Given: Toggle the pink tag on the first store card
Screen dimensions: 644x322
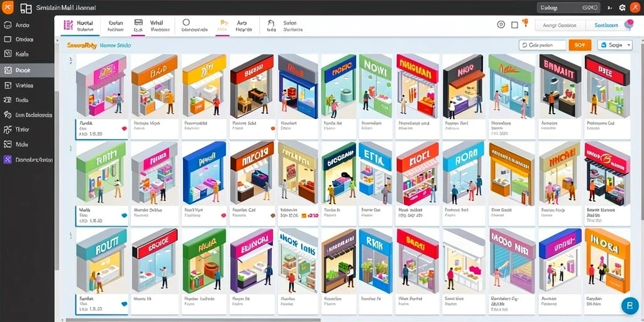Looking at the screenshot, I should pyautogui.click(x=124, y=128).
